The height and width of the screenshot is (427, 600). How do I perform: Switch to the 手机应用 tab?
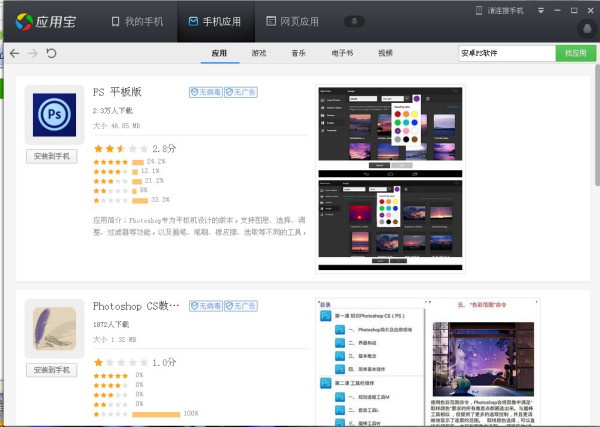click(215, 21)
